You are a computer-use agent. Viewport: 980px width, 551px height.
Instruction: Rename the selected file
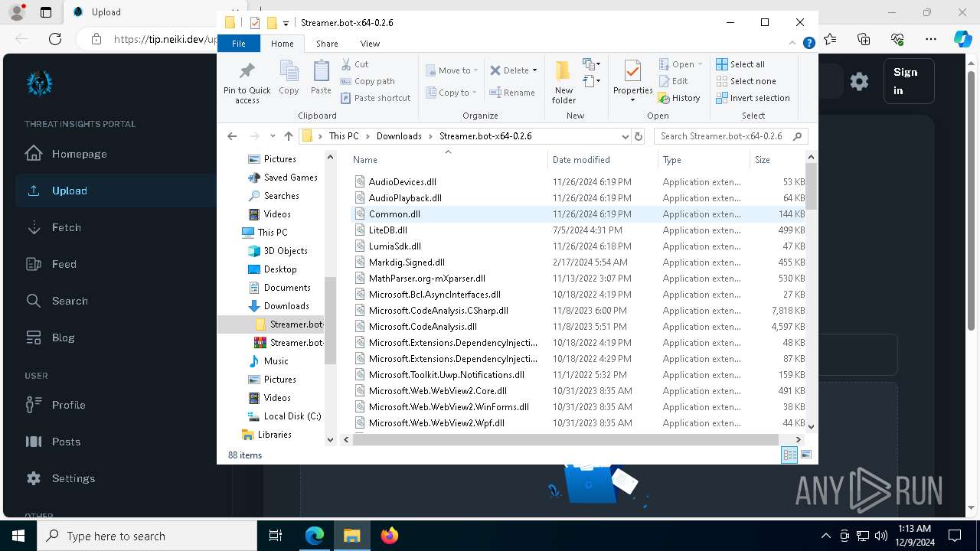(513, 93)
